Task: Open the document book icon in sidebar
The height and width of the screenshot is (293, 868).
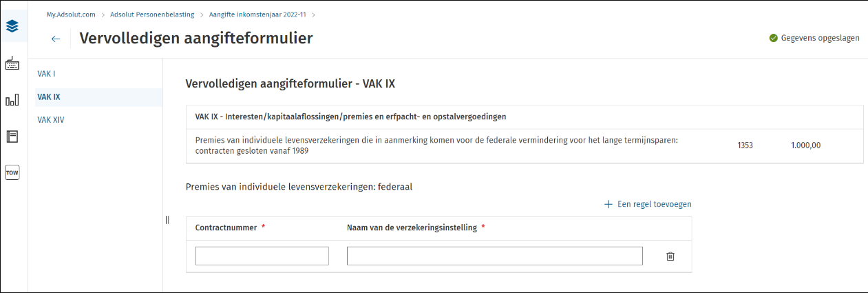Action: click(x=12, y=137)
